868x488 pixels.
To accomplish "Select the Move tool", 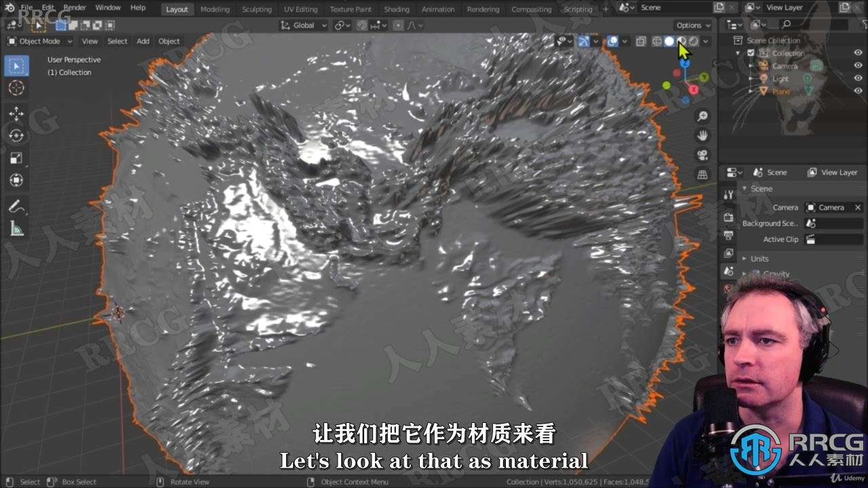I will (16, 114).
